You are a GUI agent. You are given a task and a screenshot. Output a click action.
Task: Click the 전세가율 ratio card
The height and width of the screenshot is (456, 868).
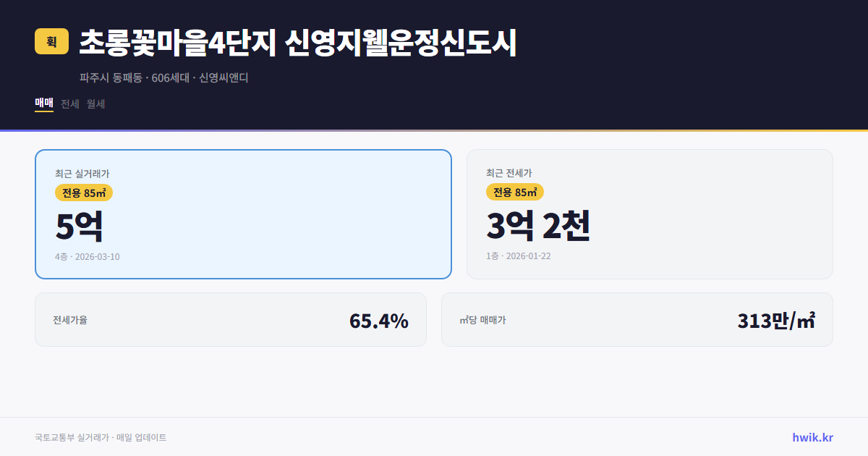click(x=231, y=319)
